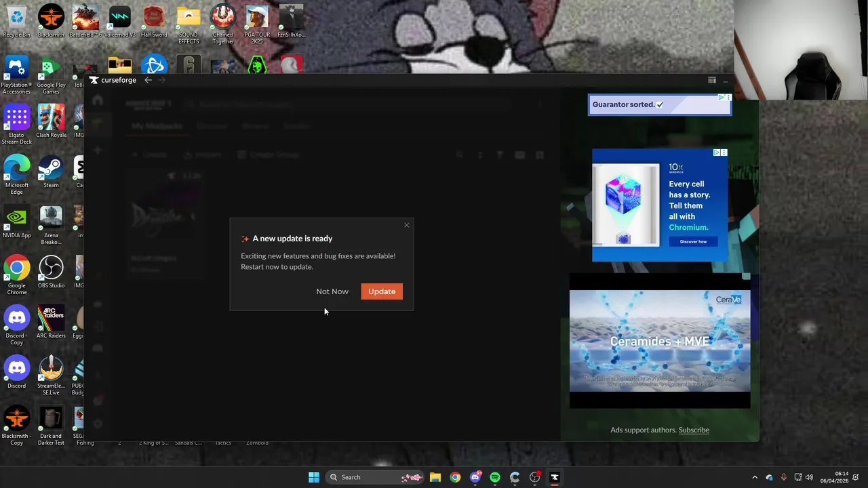Select the ARC Raiders desktop icon

[x=51, y=323]
